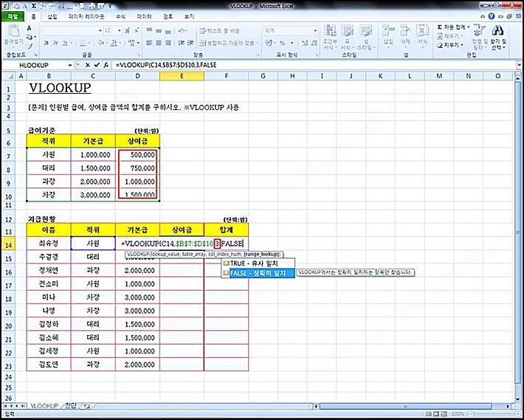Switch to Page Layout (페이지 레이아웃) tab
The height and width of the screenshot is (420, 524).
tap(86, 16)
